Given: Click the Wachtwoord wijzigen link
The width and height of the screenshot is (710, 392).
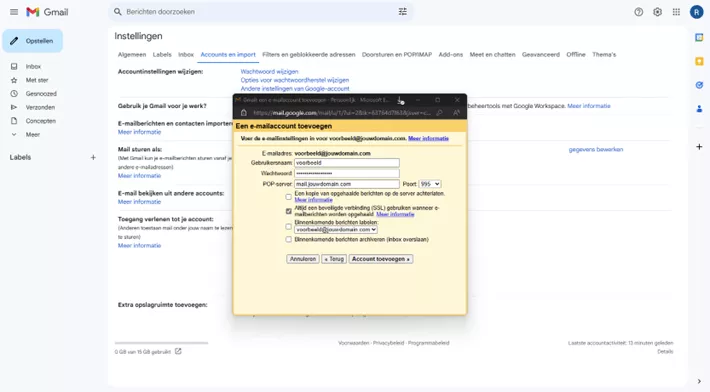Looking at the screenshot, I should (x=269, y=72).
